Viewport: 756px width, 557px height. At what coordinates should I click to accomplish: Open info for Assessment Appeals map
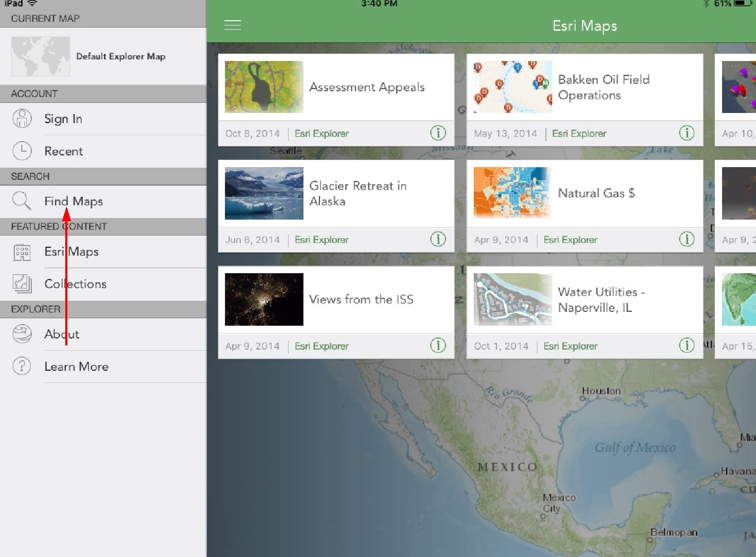(x=438, y=133)
